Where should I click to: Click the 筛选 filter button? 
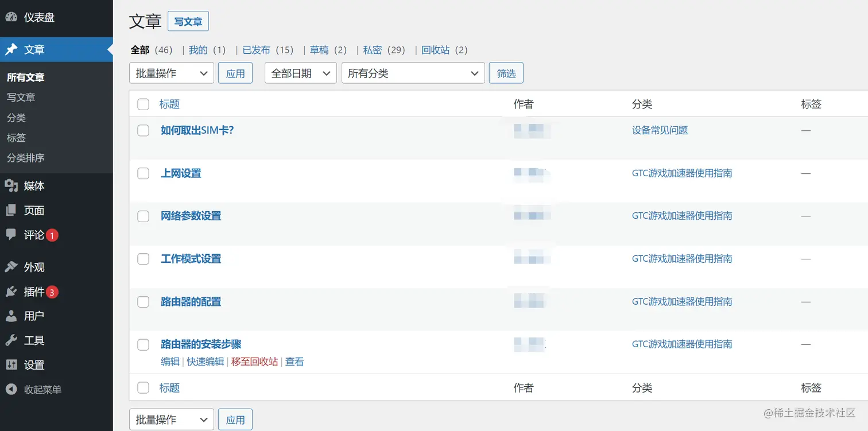(506, 73)
